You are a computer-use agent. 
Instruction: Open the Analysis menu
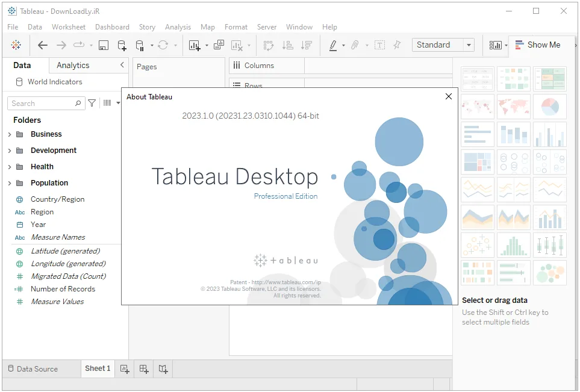178,27
